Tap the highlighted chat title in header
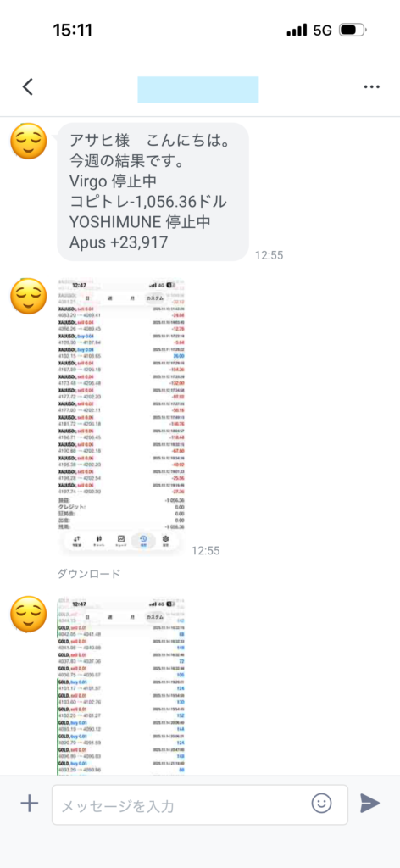This screenshot has width=400, height=868. click(198, 90)
